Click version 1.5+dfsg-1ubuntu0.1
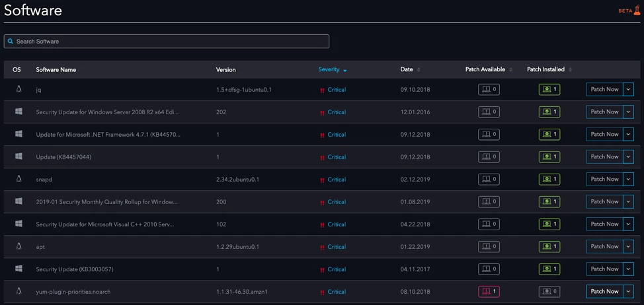Screen dimensions: 644x305 tap(243, 89)
